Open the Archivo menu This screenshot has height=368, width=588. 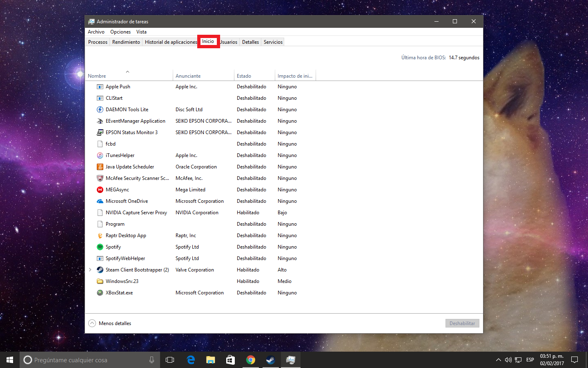[x=96, y=32]
